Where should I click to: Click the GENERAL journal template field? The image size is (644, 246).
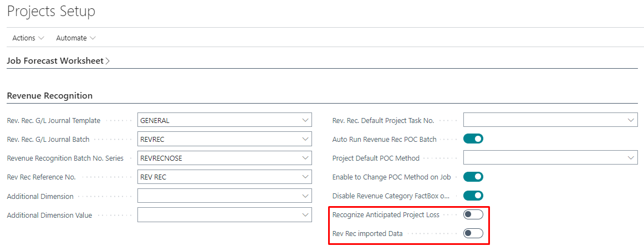tap(218, 120)
